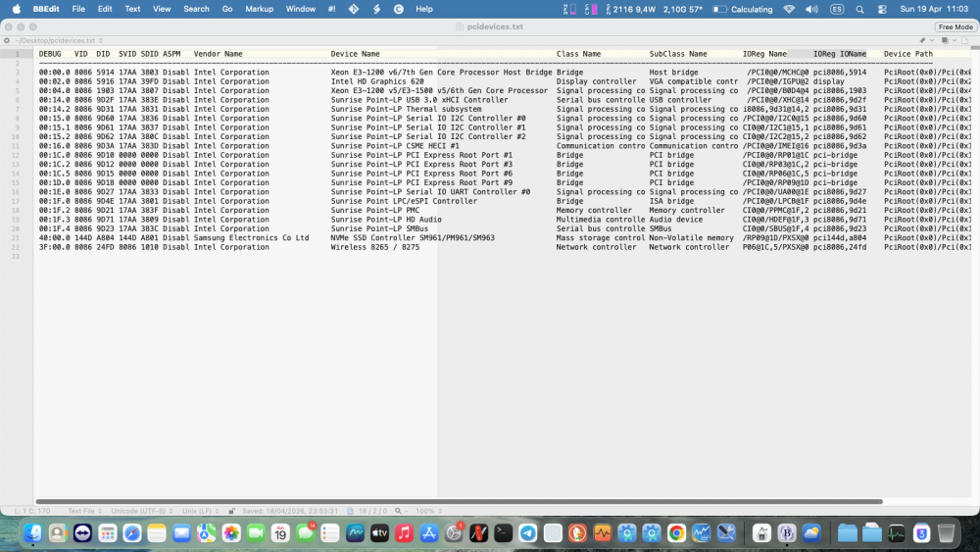Open the Unix (LF) line-break dropdown
This screenshot has height=552, width=980.
[201, 511]
